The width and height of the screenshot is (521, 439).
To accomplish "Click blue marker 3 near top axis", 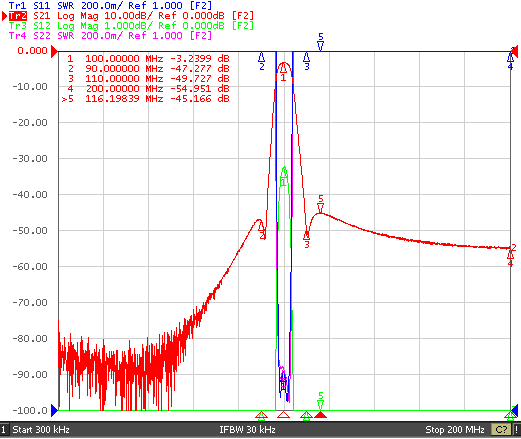I will click(x=306, y=61).
